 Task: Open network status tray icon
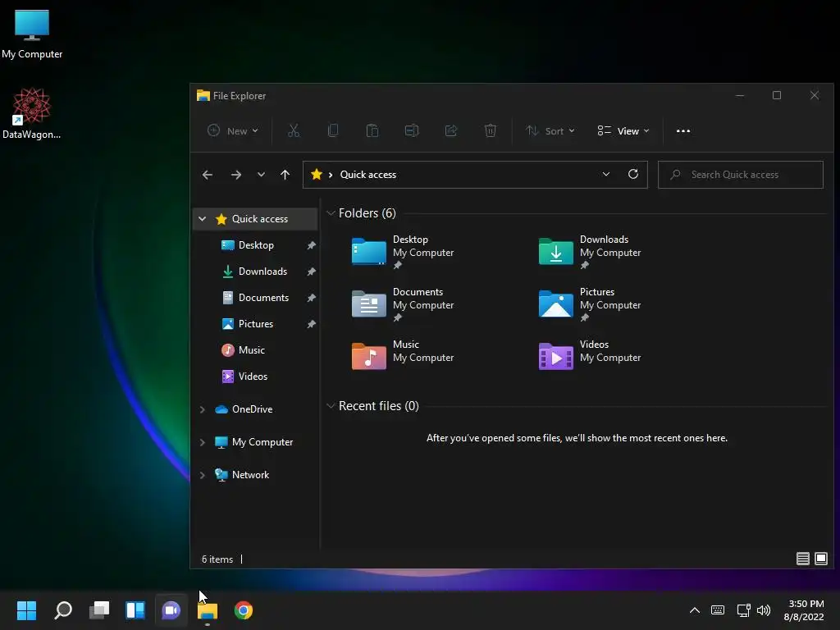(x=743, y=610)
